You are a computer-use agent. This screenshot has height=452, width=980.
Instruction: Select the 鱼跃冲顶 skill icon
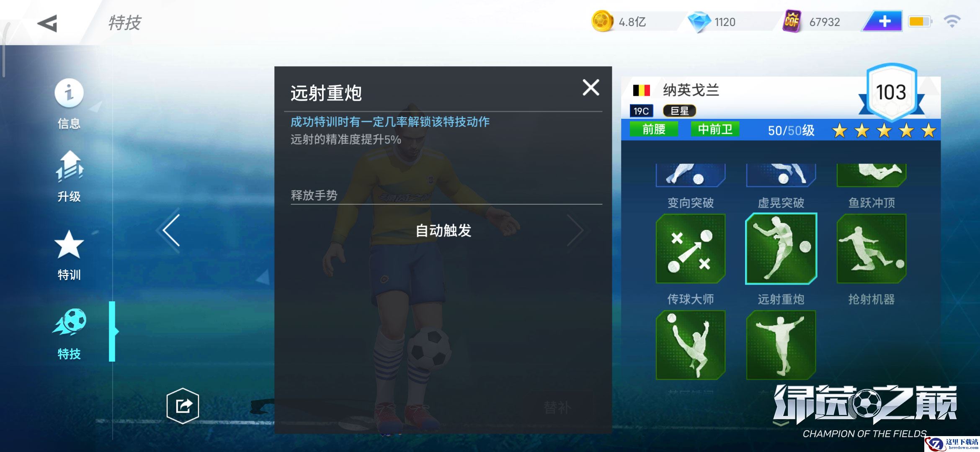872,175
